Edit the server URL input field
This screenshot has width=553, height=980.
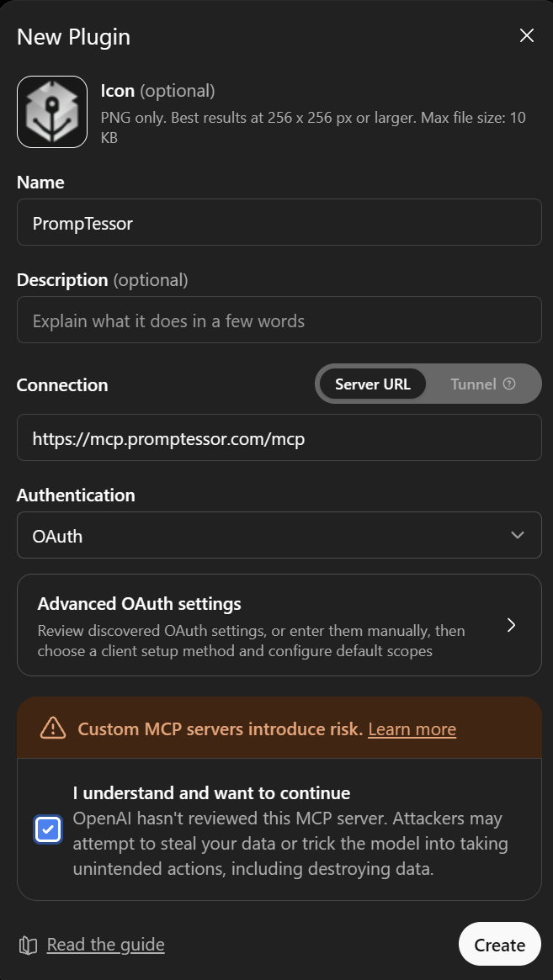[x=279, y=437]
